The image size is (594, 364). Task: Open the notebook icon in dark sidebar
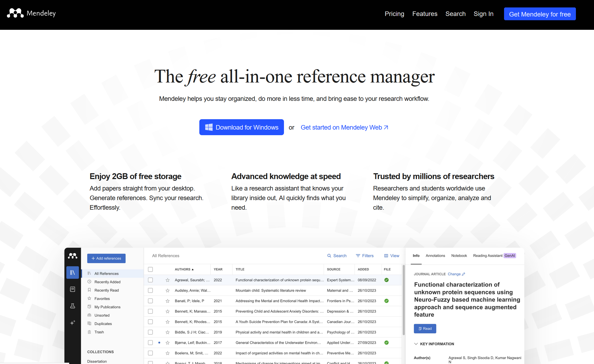(72, 289)
